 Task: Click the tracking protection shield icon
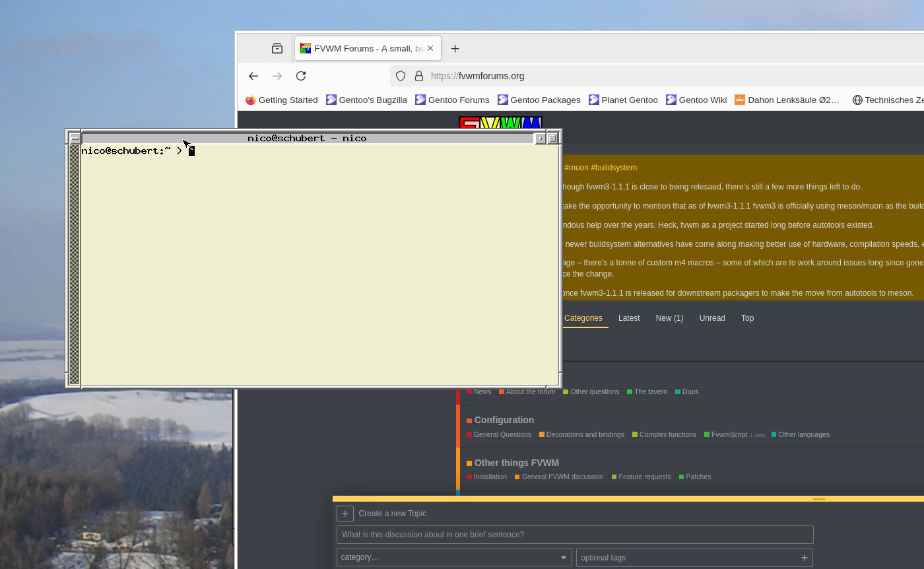tap(401, 76)
